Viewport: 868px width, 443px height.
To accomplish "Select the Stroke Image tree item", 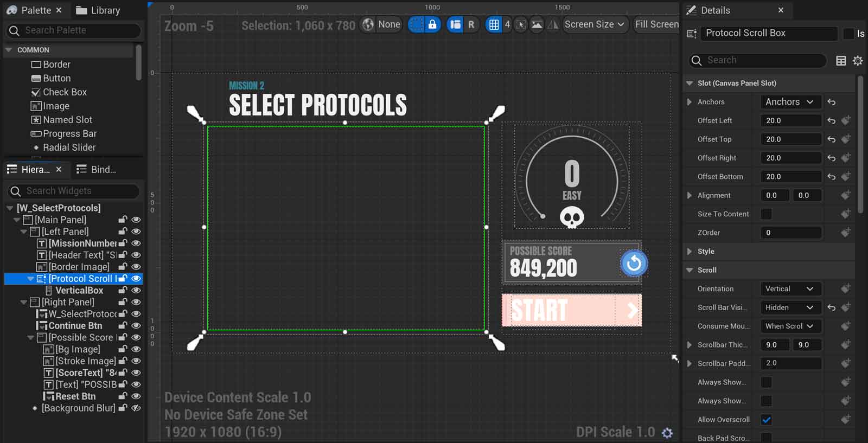I will 80,361.
